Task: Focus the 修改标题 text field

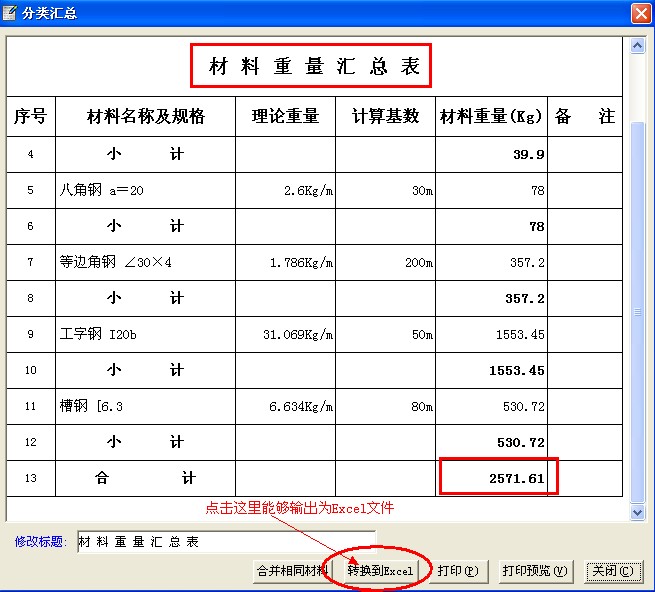Action: coord(224,542)
